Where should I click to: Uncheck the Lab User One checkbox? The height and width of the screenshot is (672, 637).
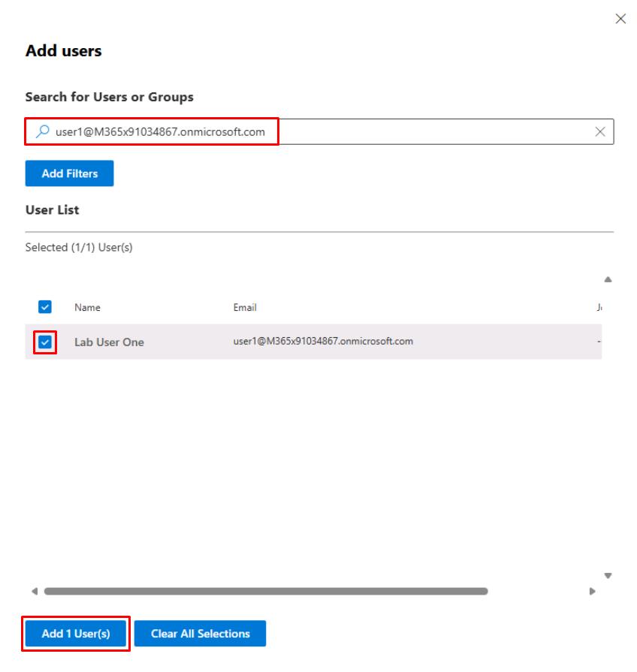tap(45, 342)
